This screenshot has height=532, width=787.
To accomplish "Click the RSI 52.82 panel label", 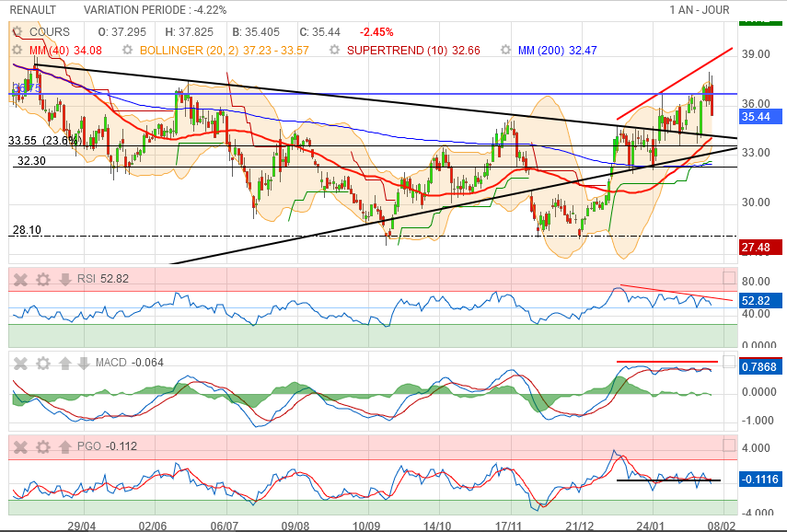I will coord(103,279).
